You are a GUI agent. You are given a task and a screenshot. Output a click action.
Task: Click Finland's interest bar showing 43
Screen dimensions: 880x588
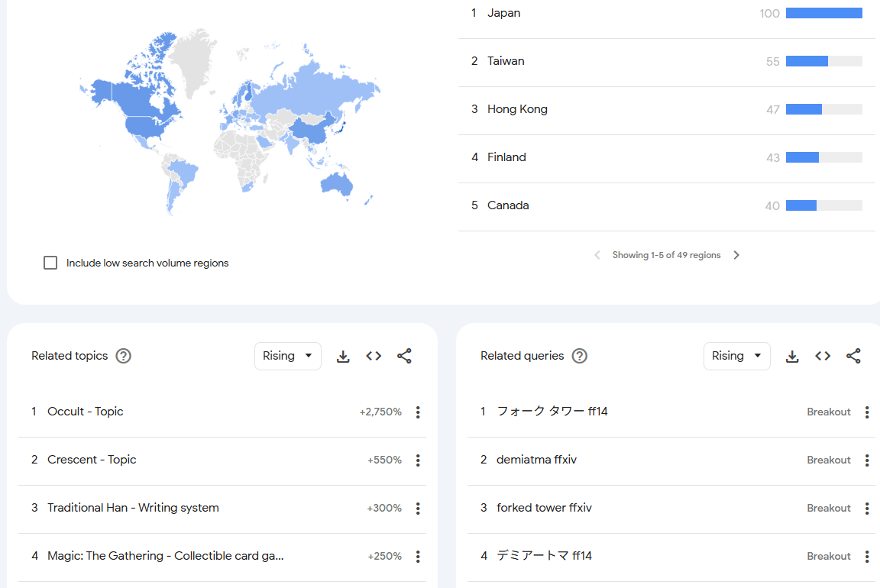pos(824,157)
